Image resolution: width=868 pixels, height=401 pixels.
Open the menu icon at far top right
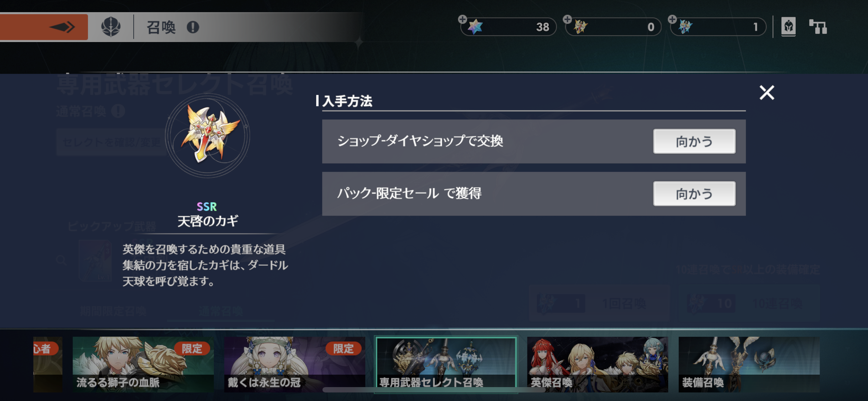tap(818, 27)
